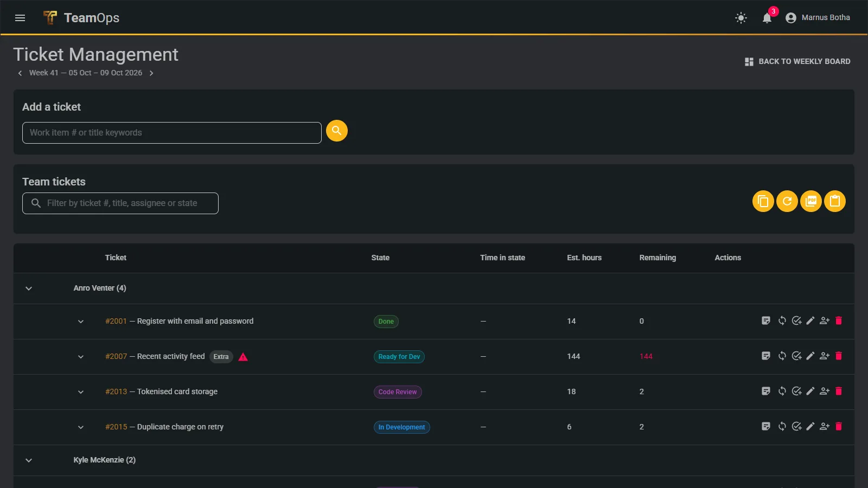Assign a person to ticket #2013
Screen dimensions: 868x488
click(x=825, y=391)
